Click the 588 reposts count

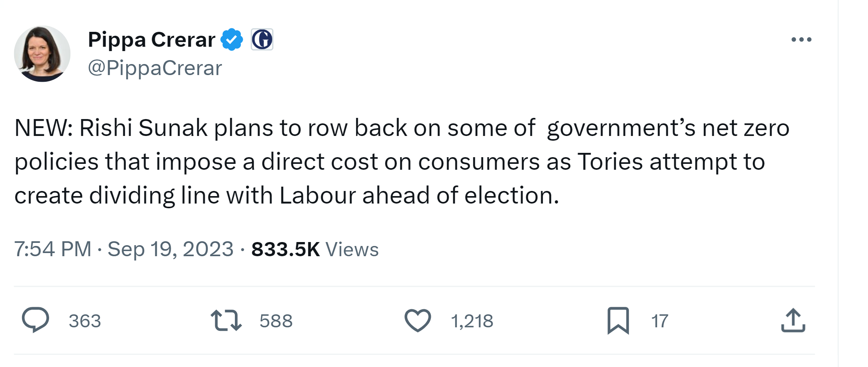coord(276,321)
